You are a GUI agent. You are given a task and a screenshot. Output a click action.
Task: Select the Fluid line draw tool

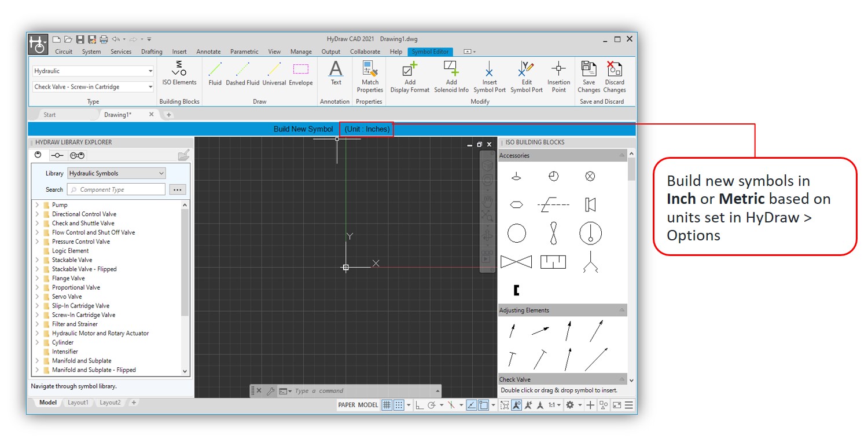(215, 74)
